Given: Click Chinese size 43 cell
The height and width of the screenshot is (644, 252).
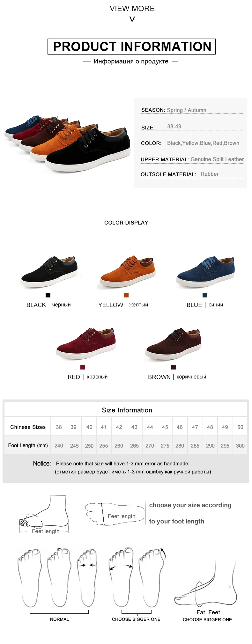Looking at the screenshot, I should click(x=134, y=427).
